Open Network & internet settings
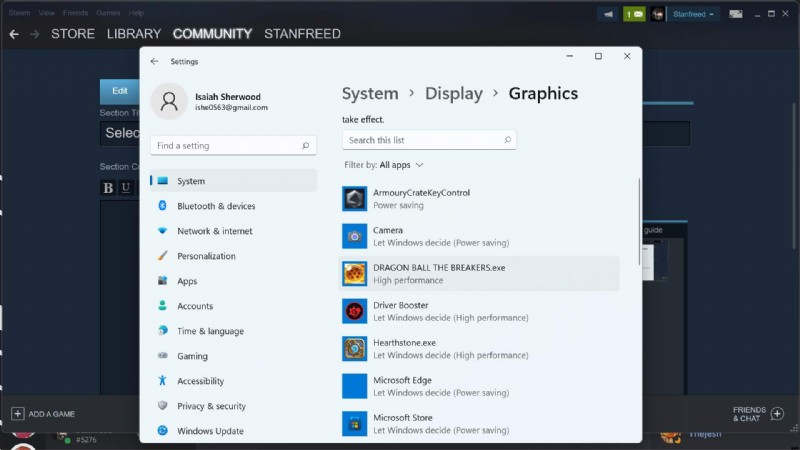Image resolution: width=800 pixels, height=450 pixels. [x=234, y=231]
